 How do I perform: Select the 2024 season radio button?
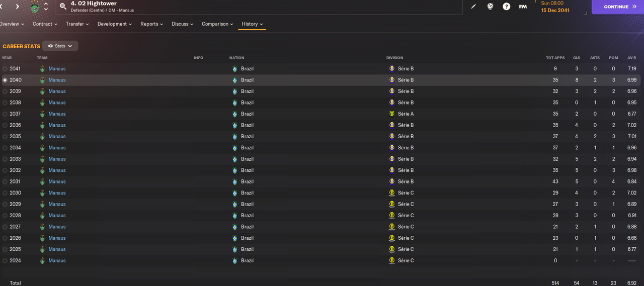point(5,261)
